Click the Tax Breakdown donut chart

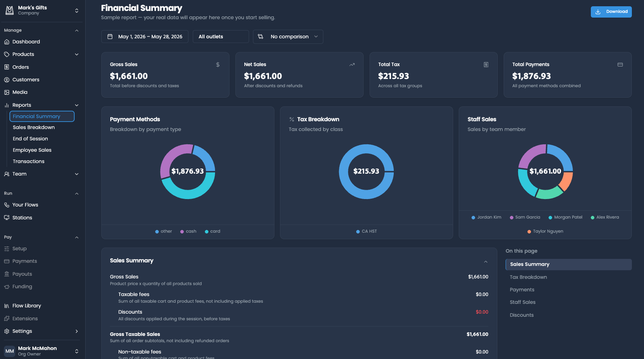tap(366, 172)
